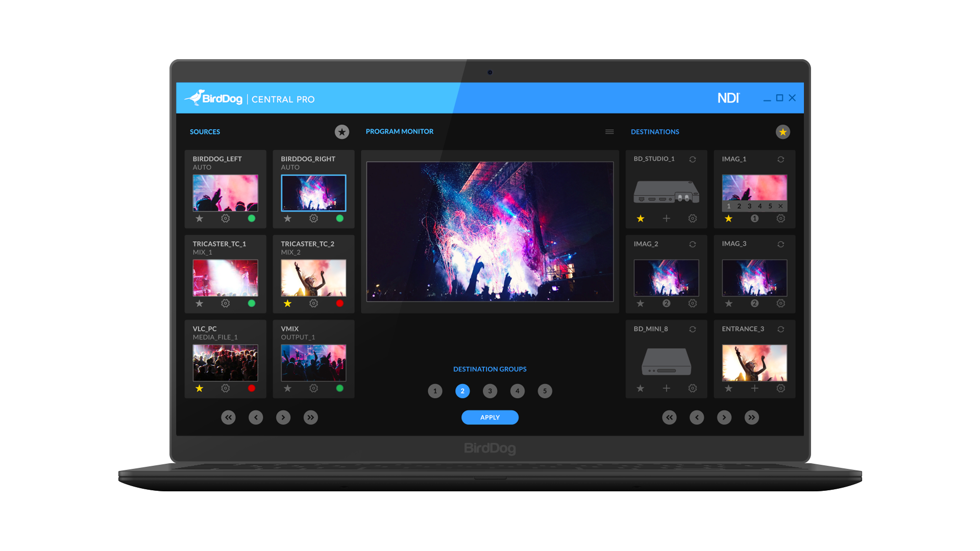Image resolution: width=980 pixels, height=551 pixels.
Task: Click BIRDDOG_LEFT green status indicator
Action: pyautogui.click(x=252, y=218)
